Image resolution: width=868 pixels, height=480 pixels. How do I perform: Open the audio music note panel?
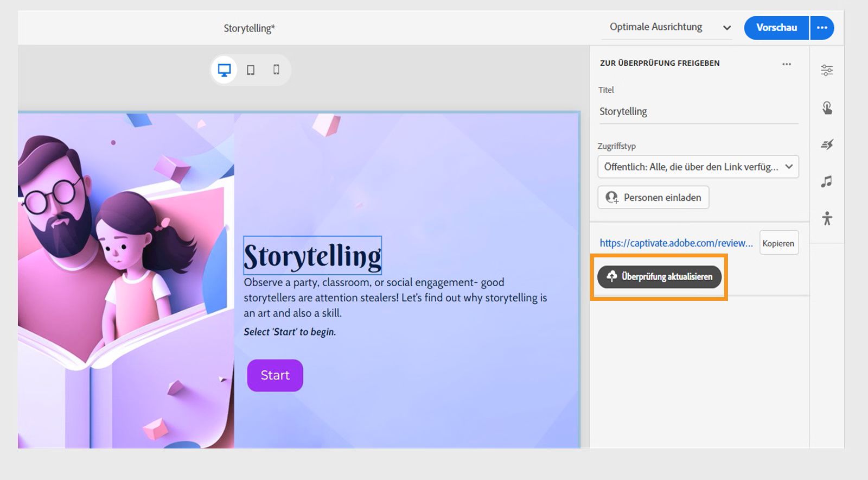pos(826,181)
